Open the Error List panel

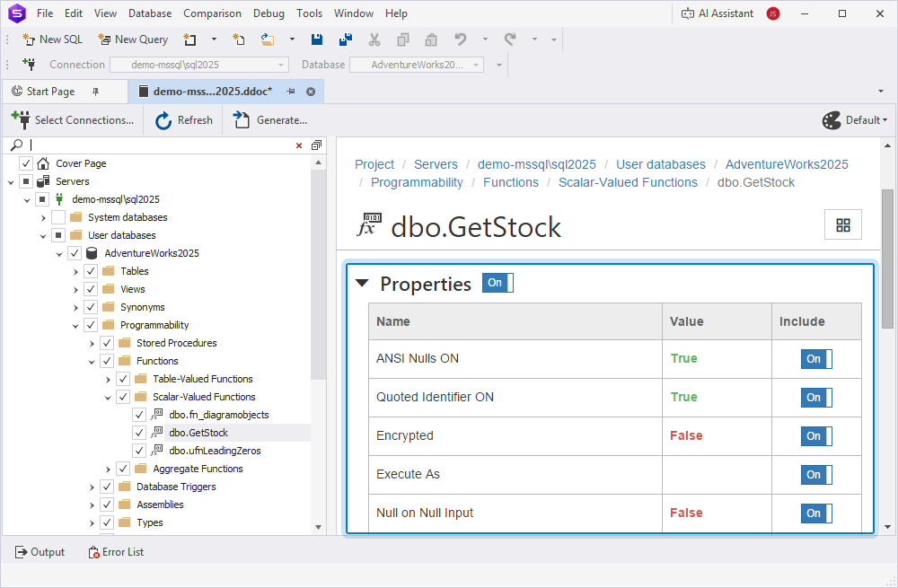tap(116, 552)
